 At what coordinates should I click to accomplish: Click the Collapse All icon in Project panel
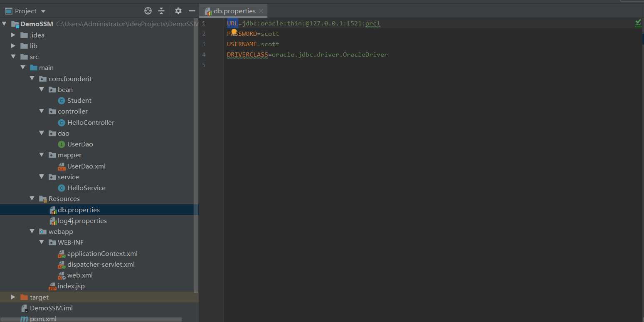(161, 11)
